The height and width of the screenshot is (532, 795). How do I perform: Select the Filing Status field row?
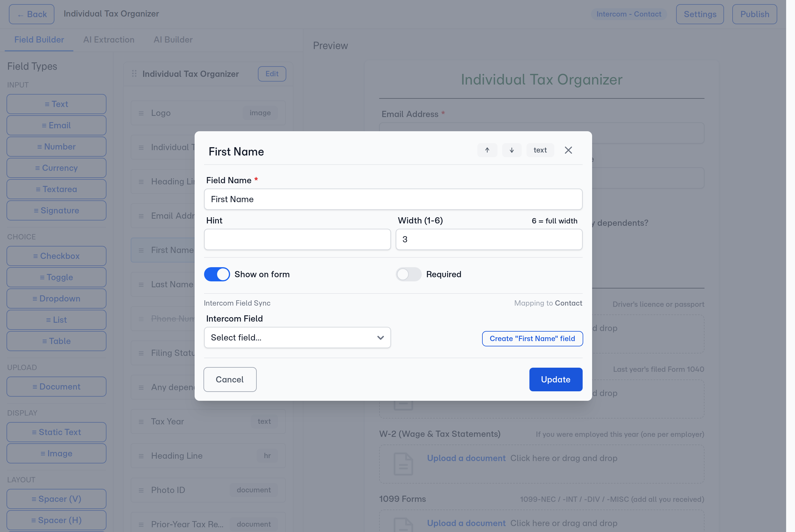tap(163, 353)
